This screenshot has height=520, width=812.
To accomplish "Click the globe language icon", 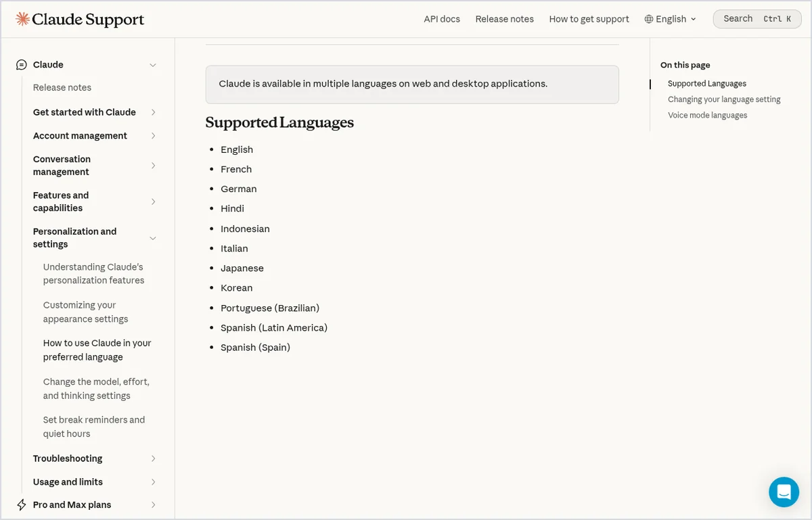I will (649, 19).
